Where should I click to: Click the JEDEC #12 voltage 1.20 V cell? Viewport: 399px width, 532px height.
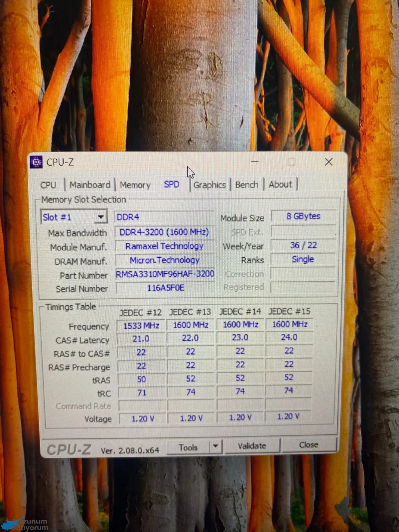point(143,419)
